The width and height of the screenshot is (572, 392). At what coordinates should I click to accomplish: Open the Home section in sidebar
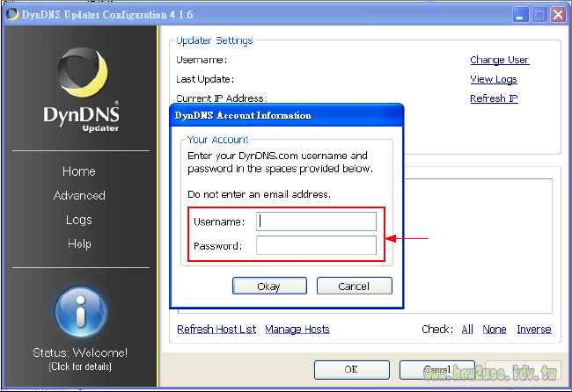[79, 171]
